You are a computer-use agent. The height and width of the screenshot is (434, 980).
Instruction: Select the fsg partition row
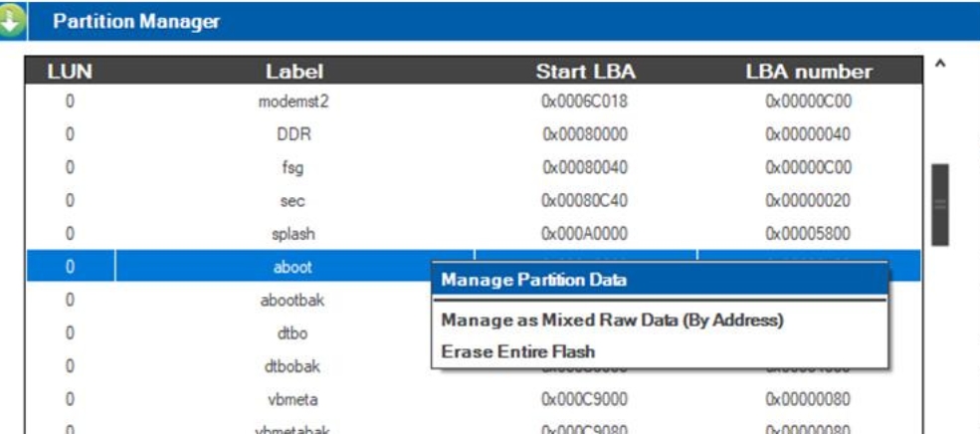tap(294, 167)
